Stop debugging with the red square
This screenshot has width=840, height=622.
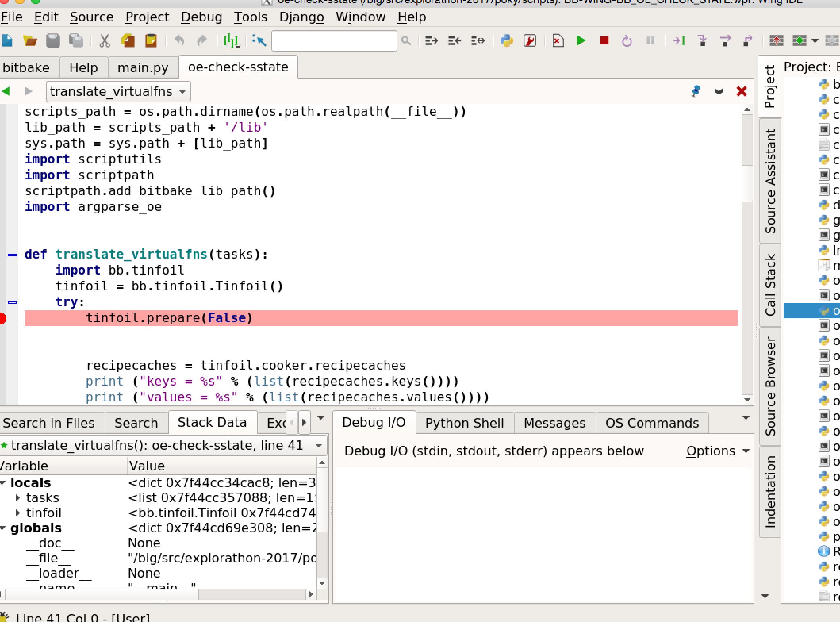tap(604, 40)
